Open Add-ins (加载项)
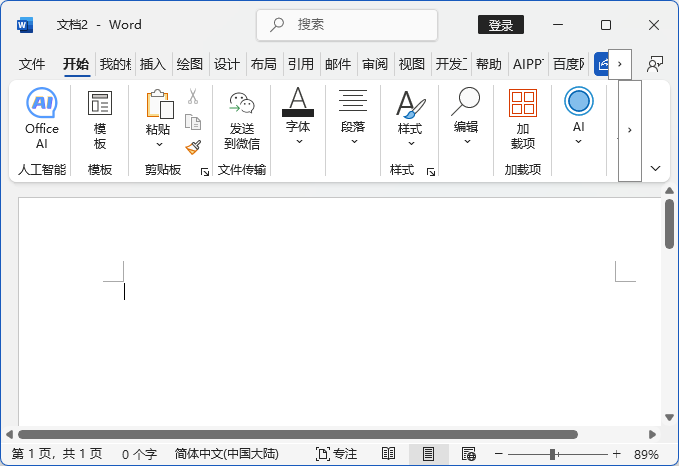Screen dimensions: 679x466 [x=523, y=119]
